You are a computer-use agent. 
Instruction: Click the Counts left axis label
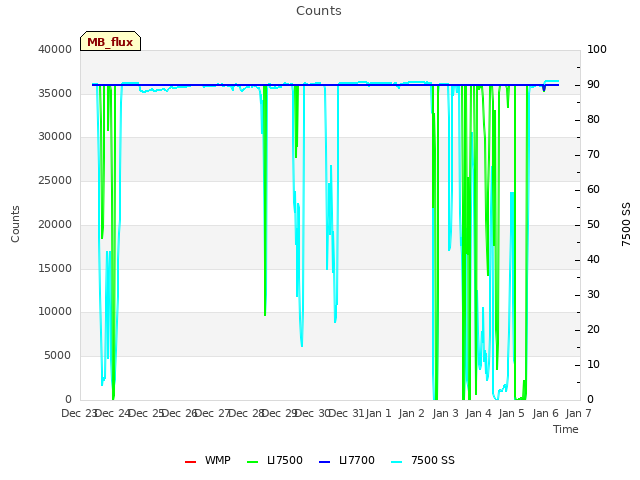pyautogui.click(x=15, y=224)
